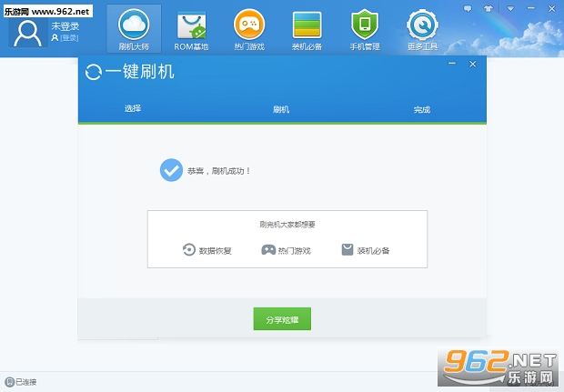Click 数据恢复 data restore option
This screenshot has height=392, width=564.
(207, 250)
